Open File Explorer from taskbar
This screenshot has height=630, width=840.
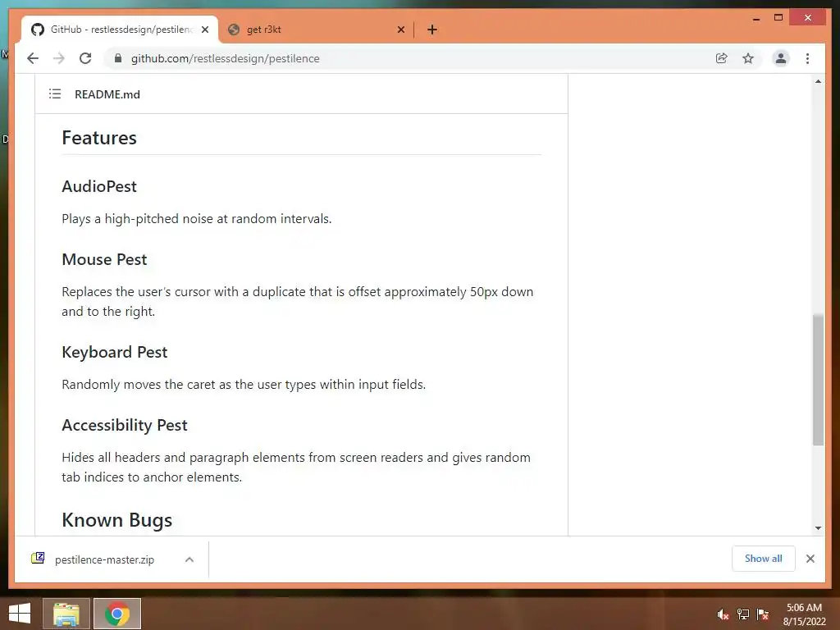tap(66, 614)
